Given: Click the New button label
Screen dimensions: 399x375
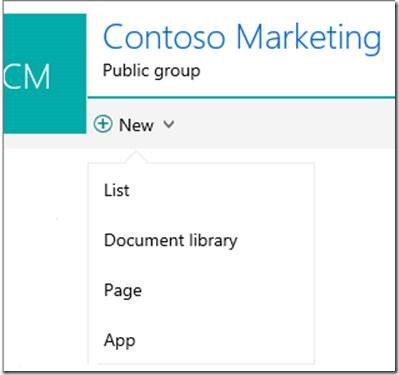Looking at the screenshot, I should click(x=136, y=125).
